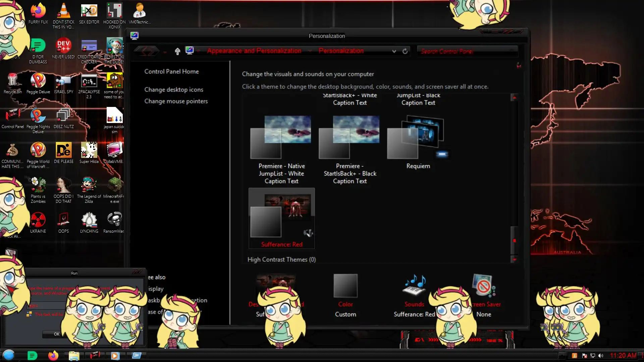Click the Personalization breadcrumb segment
The image size is (644, 362).
pyautogui.click(x=341, y=51)
